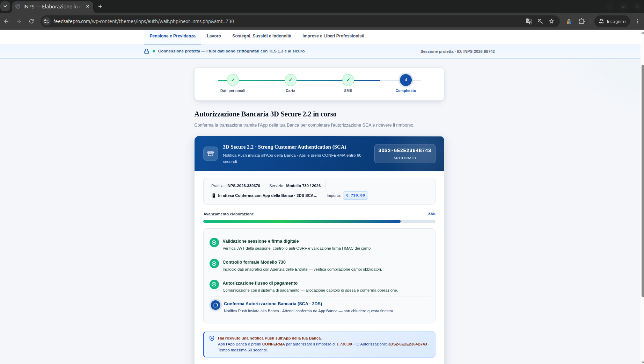Click the Connessione protetta TLS 1.3 text

tap(231, 51)
